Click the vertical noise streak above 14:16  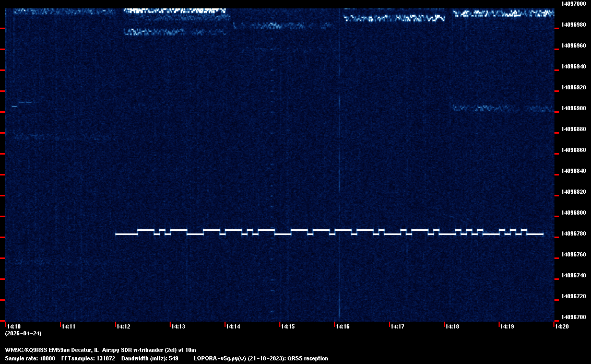339,157
